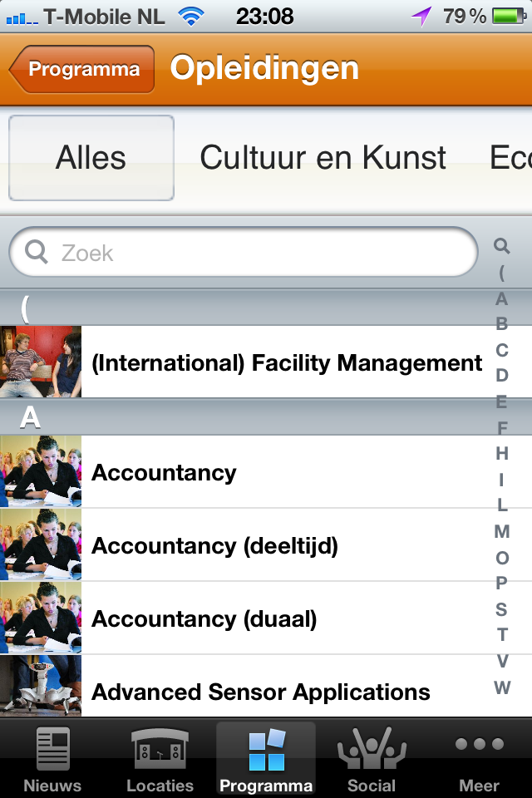The image size is (532, 798).
Task: Jump to letter S in index
Action: click(501, 609)
